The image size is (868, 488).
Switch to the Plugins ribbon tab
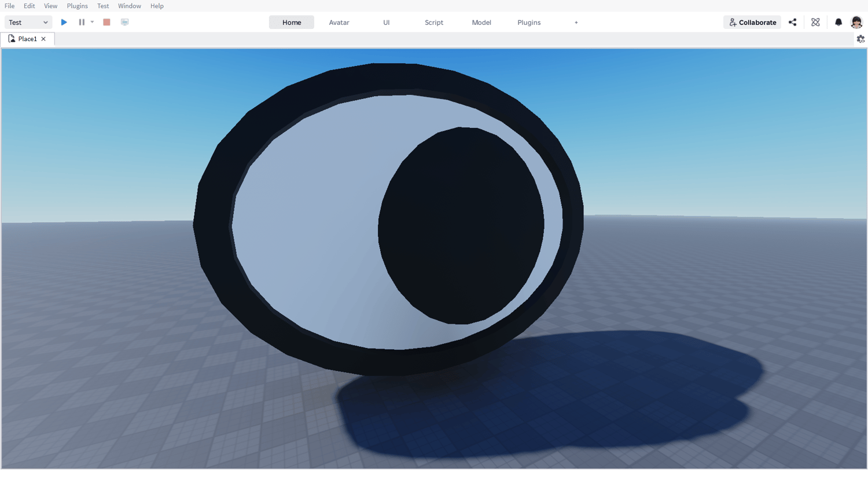(529, 23)
